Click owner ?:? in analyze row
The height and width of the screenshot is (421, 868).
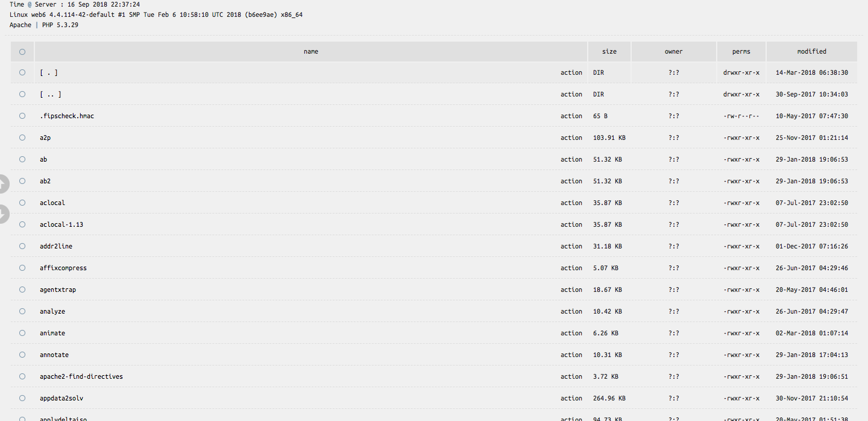point(674,311)
